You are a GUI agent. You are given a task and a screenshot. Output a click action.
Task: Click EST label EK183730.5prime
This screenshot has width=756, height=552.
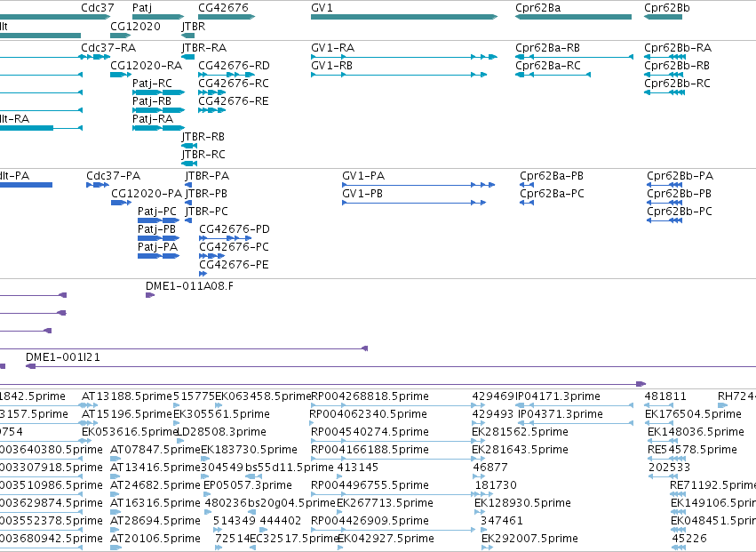249,450
